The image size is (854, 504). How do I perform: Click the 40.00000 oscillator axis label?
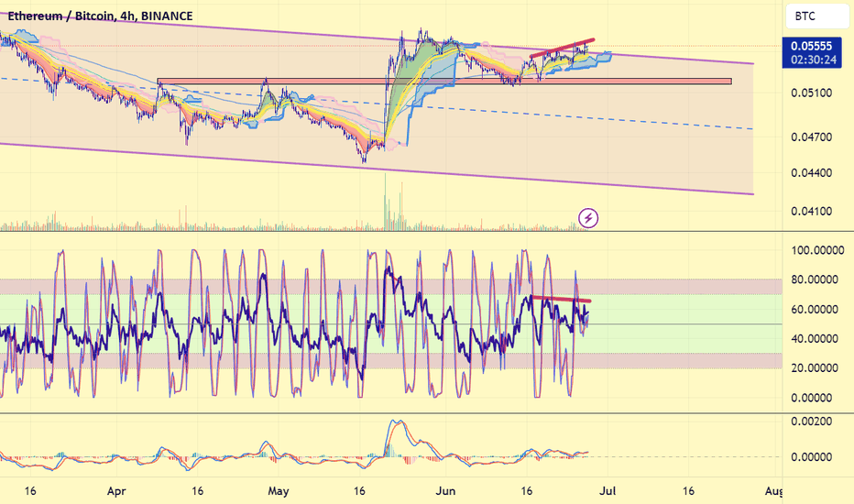(x=815, y=339)
